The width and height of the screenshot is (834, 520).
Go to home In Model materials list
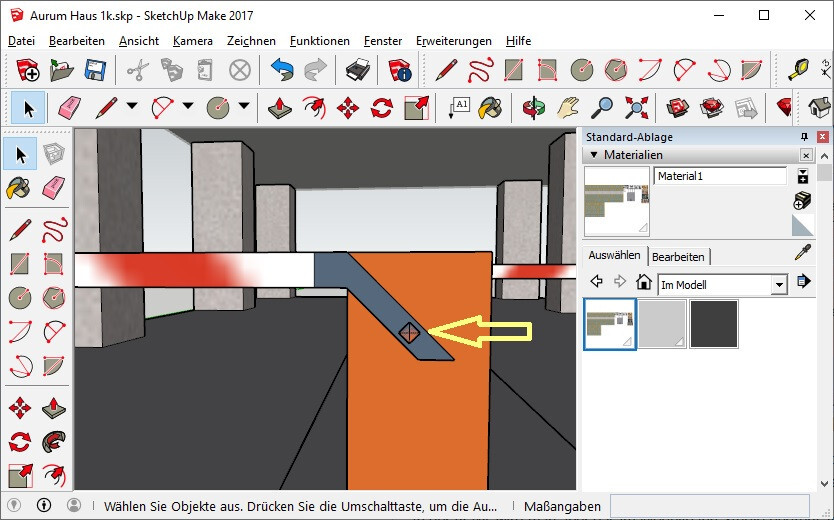[x=644, y=282]
